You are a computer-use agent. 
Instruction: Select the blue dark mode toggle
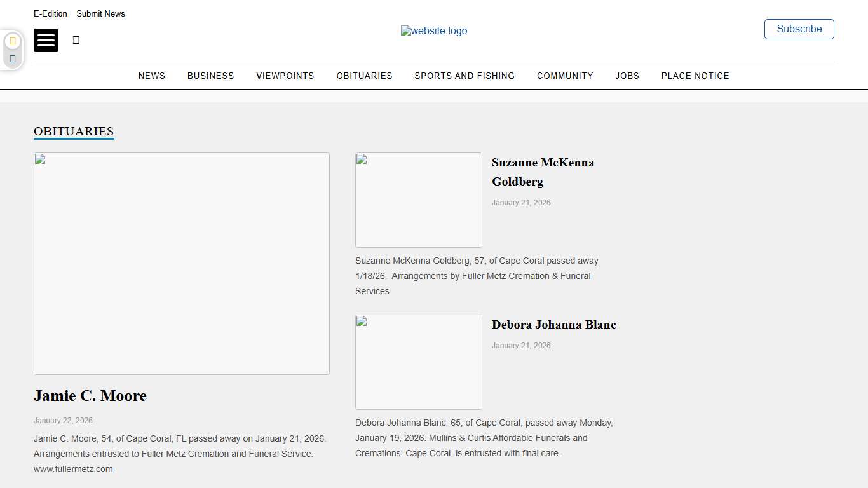coord(13,58)
